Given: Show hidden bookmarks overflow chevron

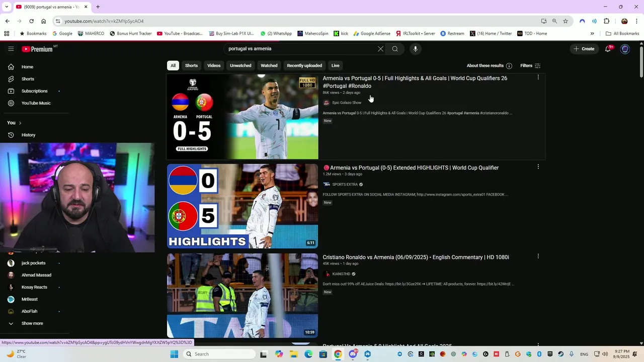Looking at the screenshot, I should (592, 34).
